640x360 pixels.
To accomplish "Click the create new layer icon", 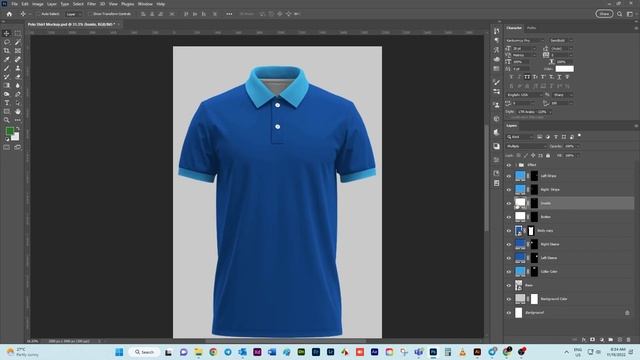I will coord(620,340).
